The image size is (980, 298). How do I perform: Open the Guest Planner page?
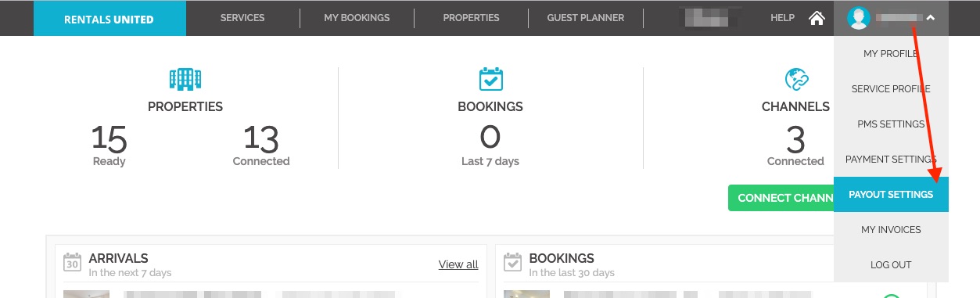pos(586,18)
